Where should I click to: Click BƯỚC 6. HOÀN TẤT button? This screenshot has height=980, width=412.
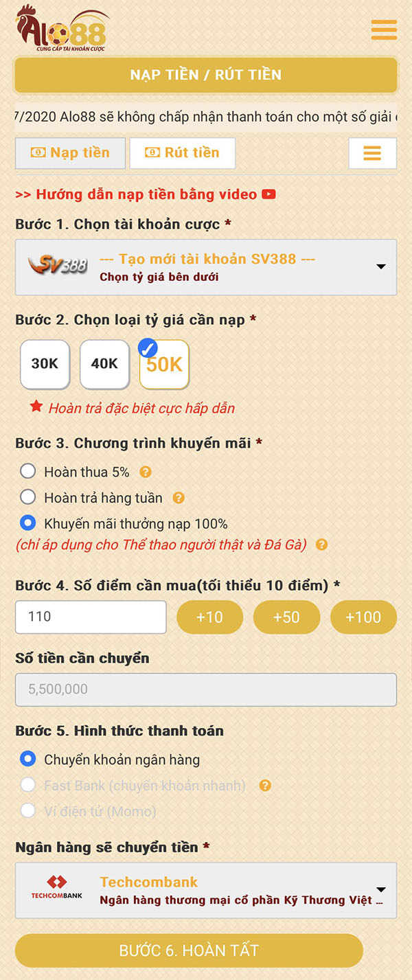206,950
